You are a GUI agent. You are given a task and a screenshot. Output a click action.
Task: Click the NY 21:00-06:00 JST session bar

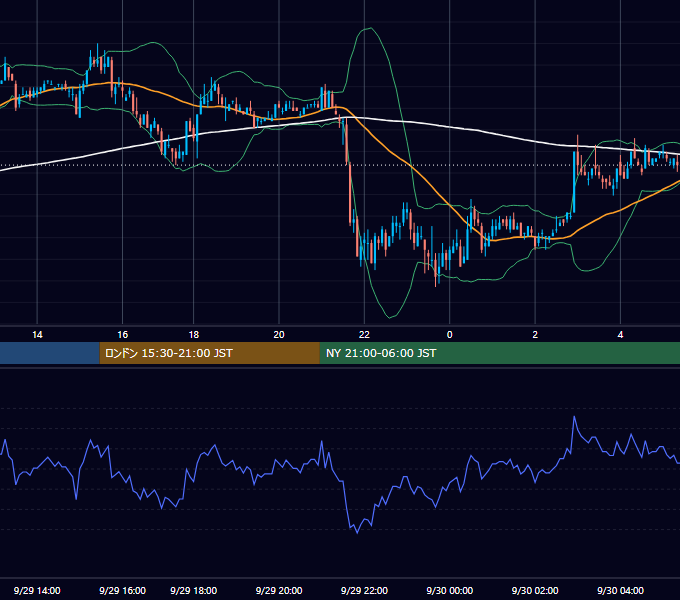coord(500,353)
